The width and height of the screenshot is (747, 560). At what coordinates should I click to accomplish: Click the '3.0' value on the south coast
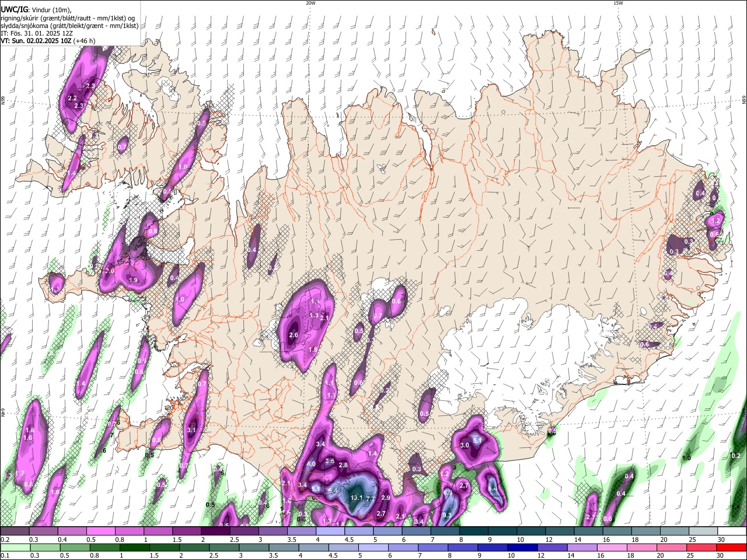pyautogui.click(x=465, y=445)
